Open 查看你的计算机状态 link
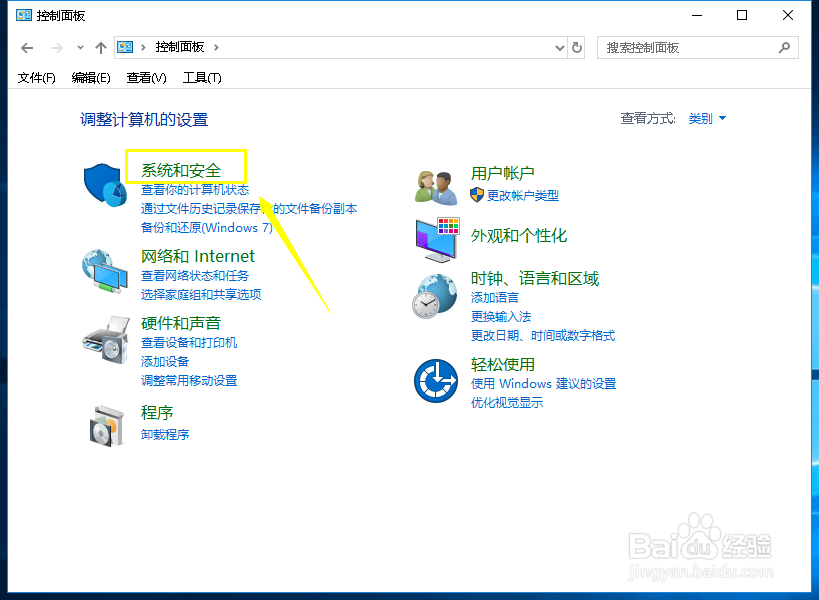This screenshot has width=819, height=600. 195,190
